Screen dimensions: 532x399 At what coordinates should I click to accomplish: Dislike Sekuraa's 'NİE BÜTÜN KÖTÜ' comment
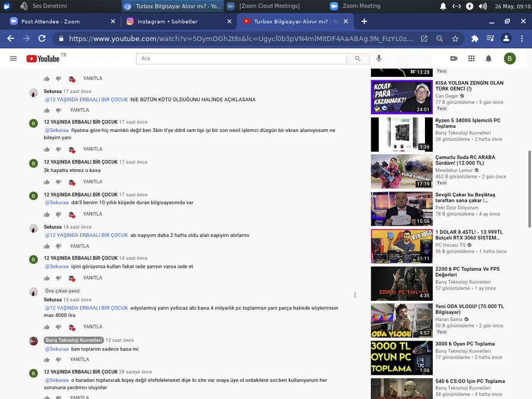tap(59, 111)
